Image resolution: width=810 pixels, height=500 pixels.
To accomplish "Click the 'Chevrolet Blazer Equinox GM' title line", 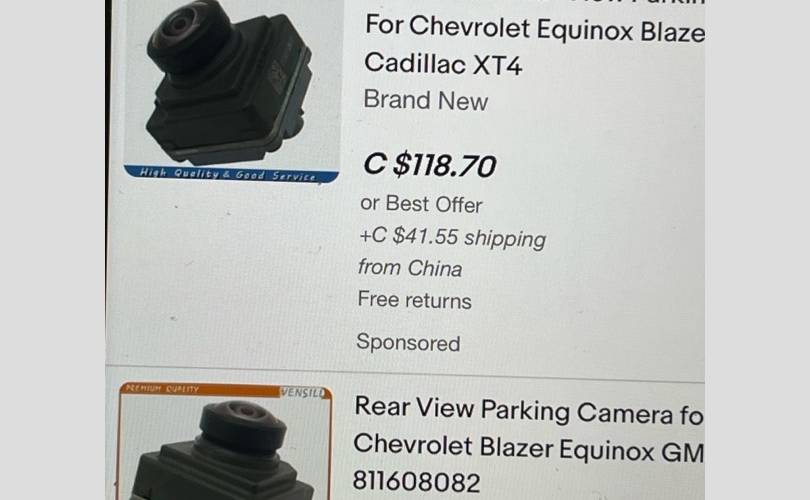I will click(x=529, y=448).
